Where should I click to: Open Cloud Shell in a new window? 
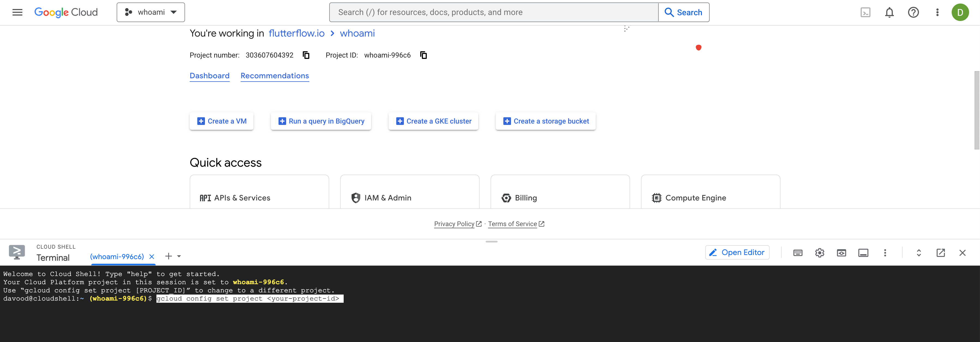[x=940, y=253]
